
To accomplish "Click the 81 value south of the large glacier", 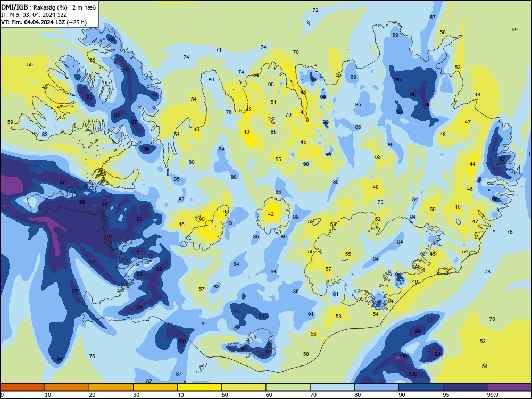I will 336,294.
